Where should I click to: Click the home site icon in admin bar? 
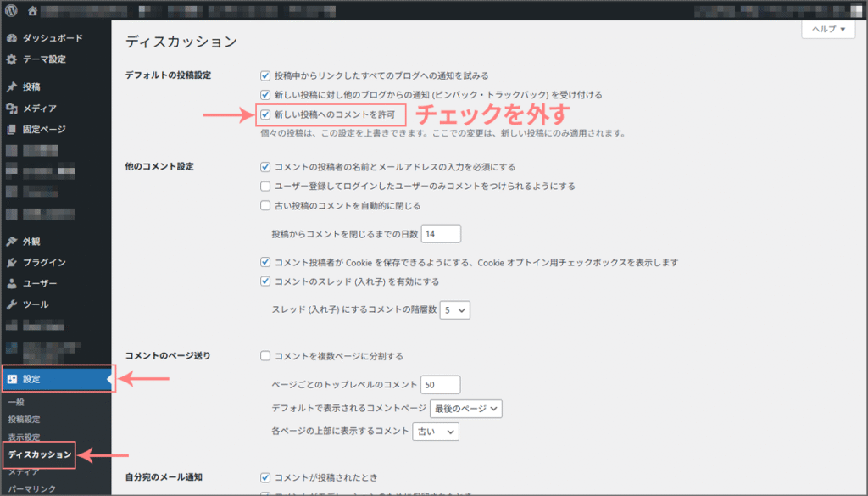(x=33, y=10)
